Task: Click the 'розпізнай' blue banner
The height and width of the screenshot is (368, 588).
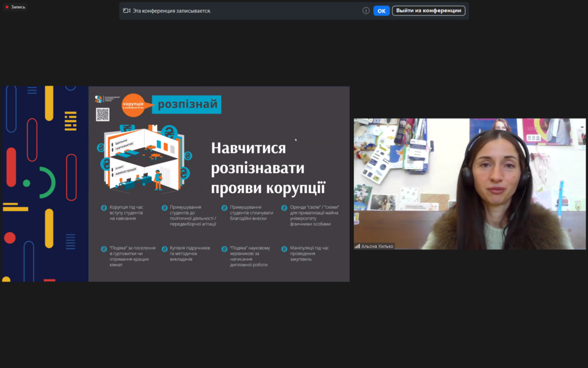Action: pyautogui.click(x=187, y=105)
